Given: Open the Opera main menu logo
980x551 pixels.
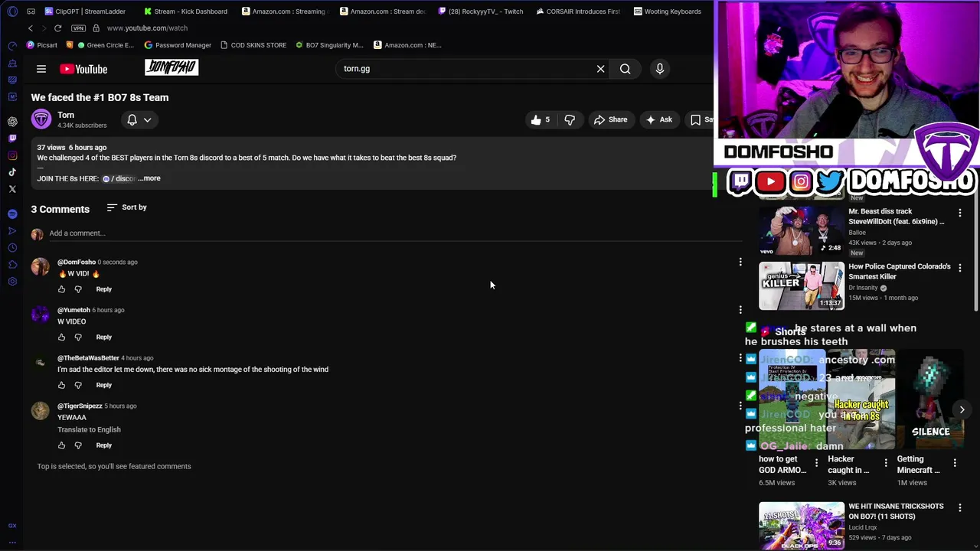Looking at the screenshot, I should (x=12, y=11).
